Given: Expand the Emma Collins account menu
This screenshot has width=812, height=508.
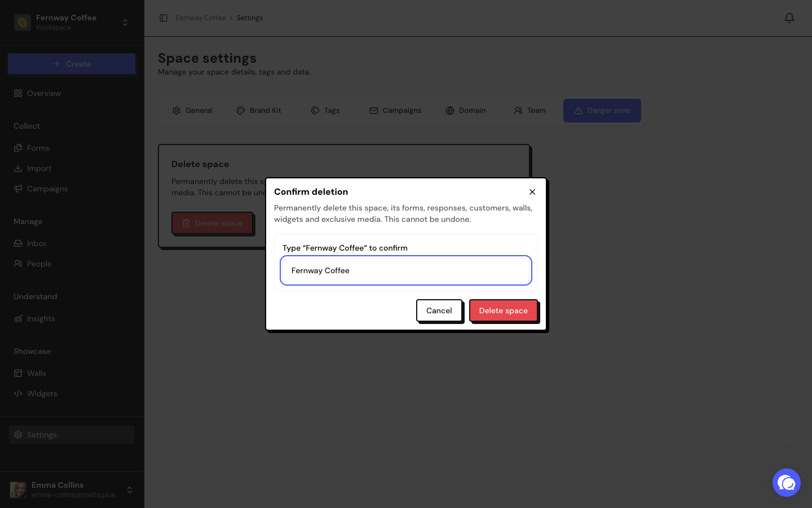Looking at the screenshot, I should click(x=130, y=490).
